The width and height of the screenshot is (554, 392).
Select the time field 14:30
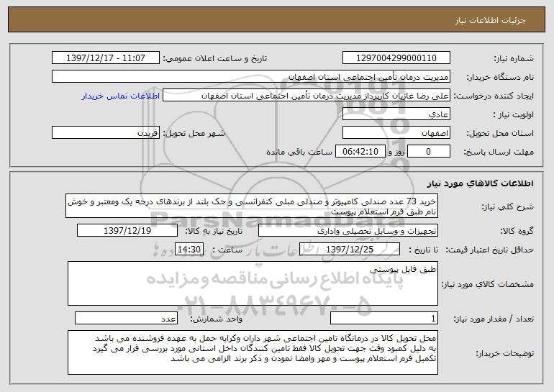[189, 250]
